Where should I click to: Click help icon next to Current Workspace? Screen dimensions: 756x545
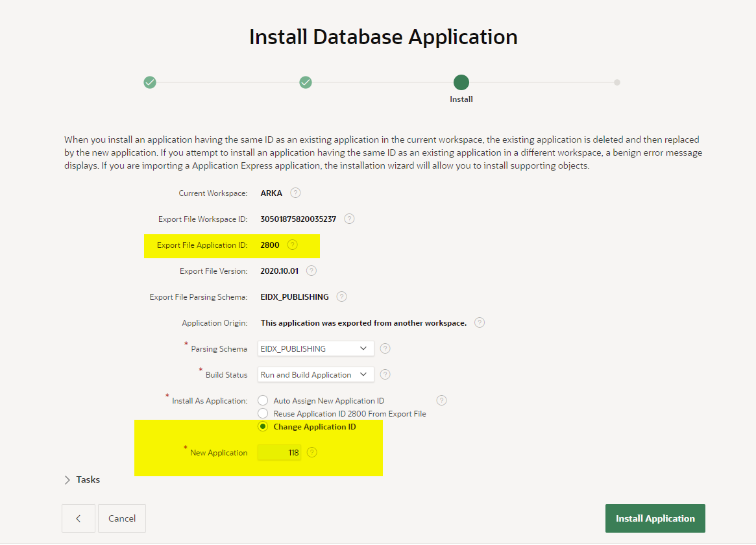coord(295,193)
